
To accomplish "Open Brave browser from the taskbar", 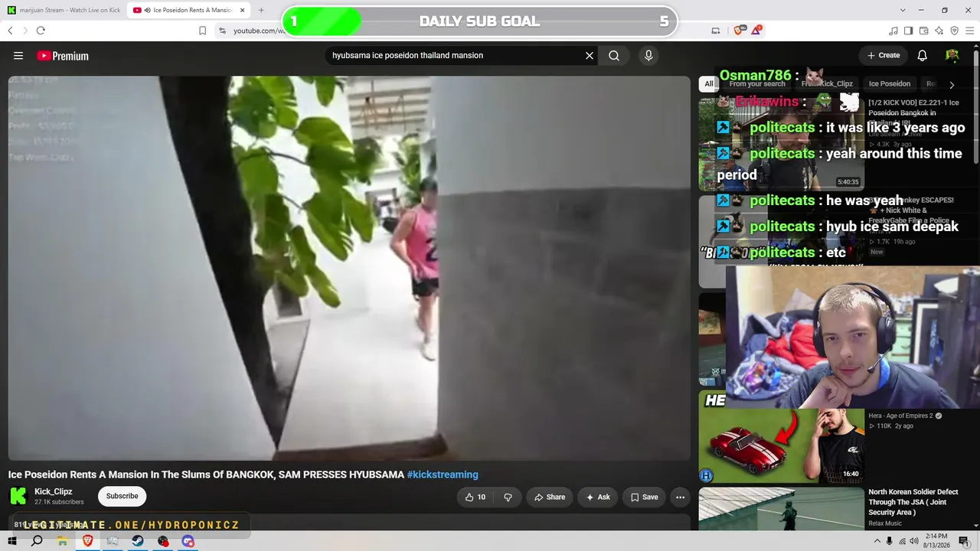I will 87,541.
